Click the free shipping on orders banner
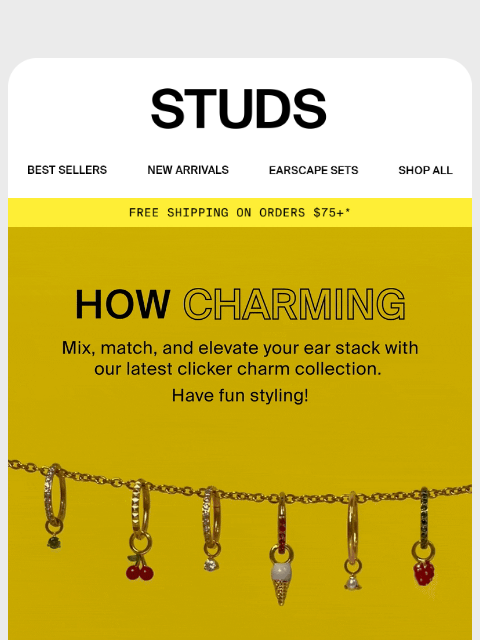 coord(240,212)
